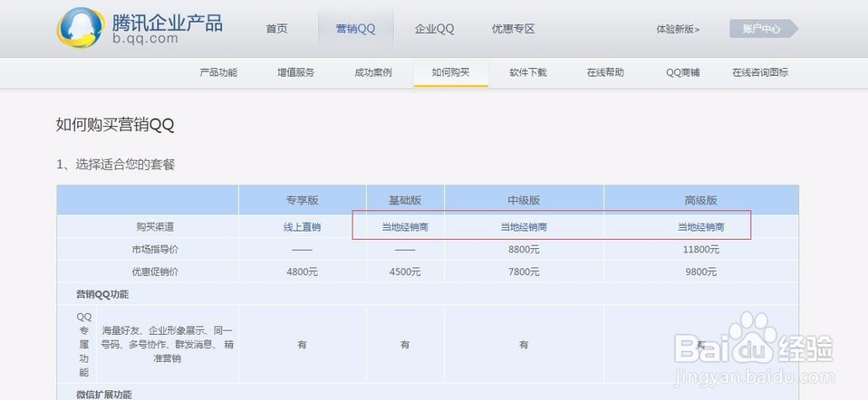Screen dimensions: 868x400
Task: Go to 产品功能 submenu
Action: click(x=218, y=72)
